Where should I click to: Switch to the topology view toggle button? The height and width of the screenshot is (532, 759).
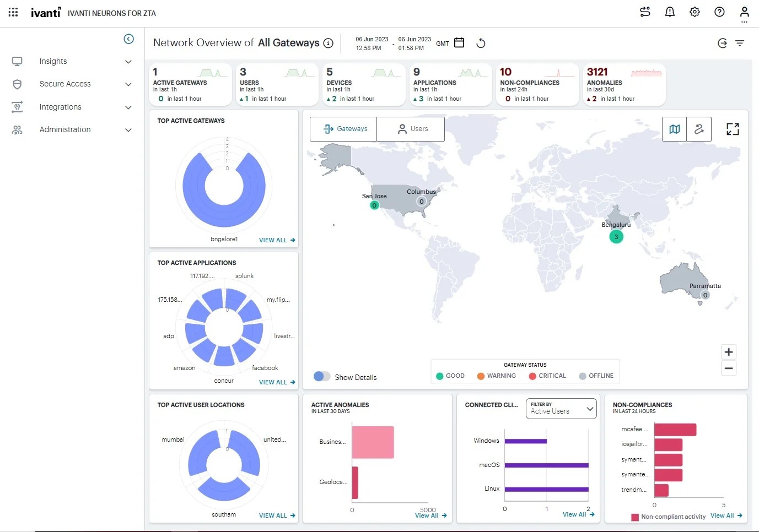[x=699, y=129]
